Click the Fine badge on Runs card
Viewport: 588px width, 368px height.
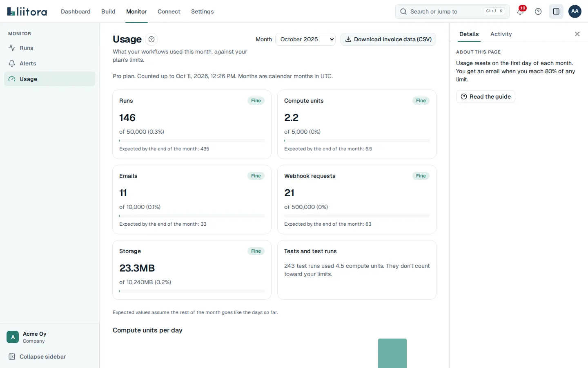(x=256, y=101)
